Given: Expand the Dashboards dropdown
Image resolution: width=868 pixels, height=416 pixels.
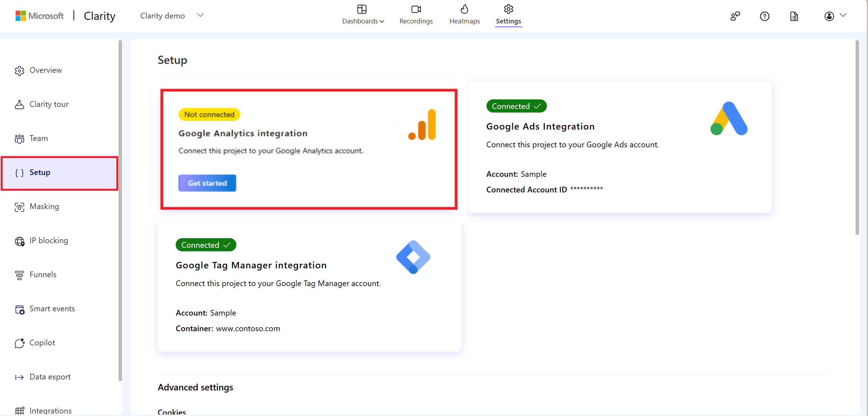Looking at the screenshot, I should click(x=363, y=15).
